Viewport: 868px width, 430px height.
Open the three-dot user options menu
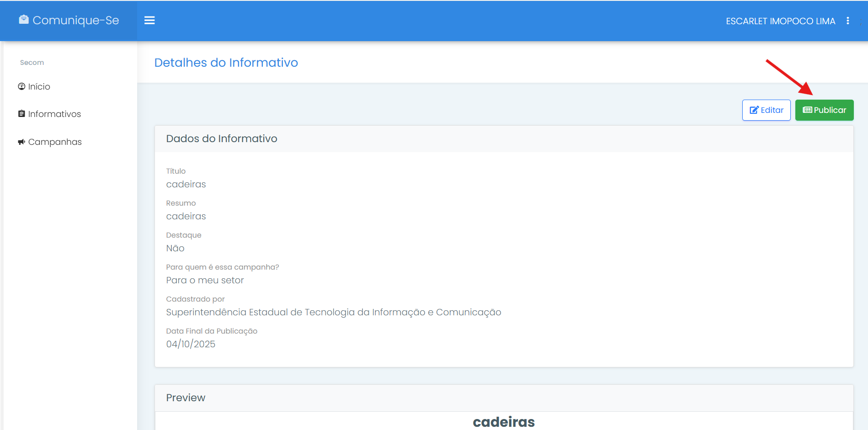(847, 21)
